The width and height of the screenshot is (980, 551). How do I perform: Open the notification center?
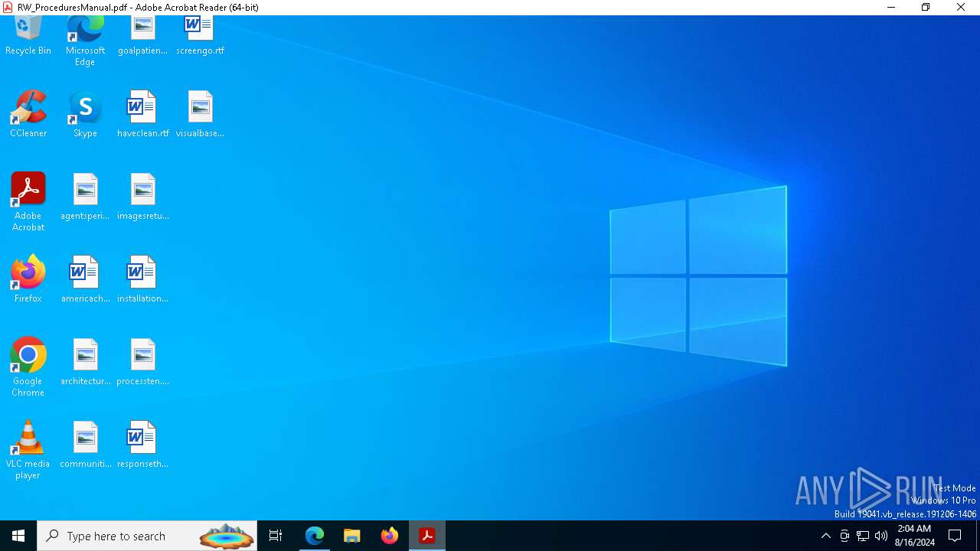(955, 536)
